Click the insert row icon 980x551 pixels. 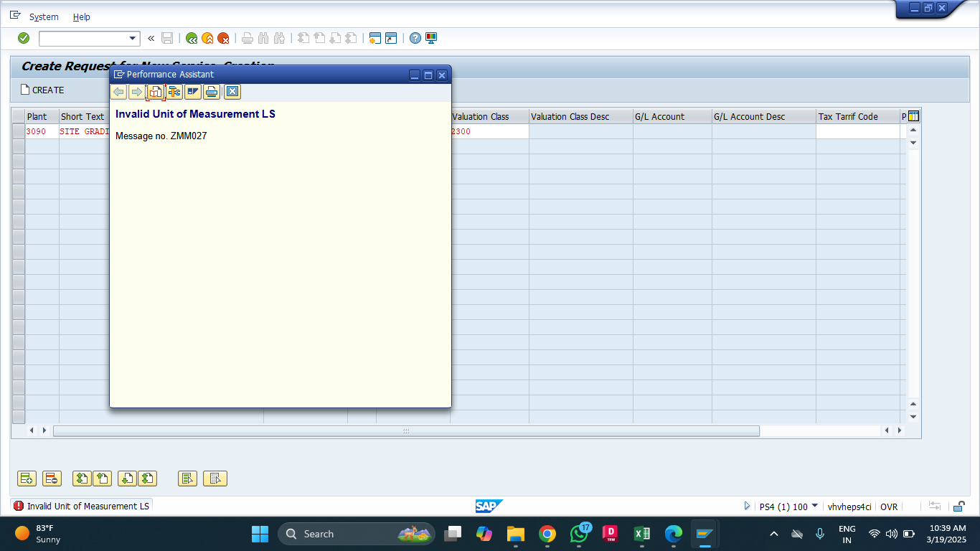[x=27, y=479]
